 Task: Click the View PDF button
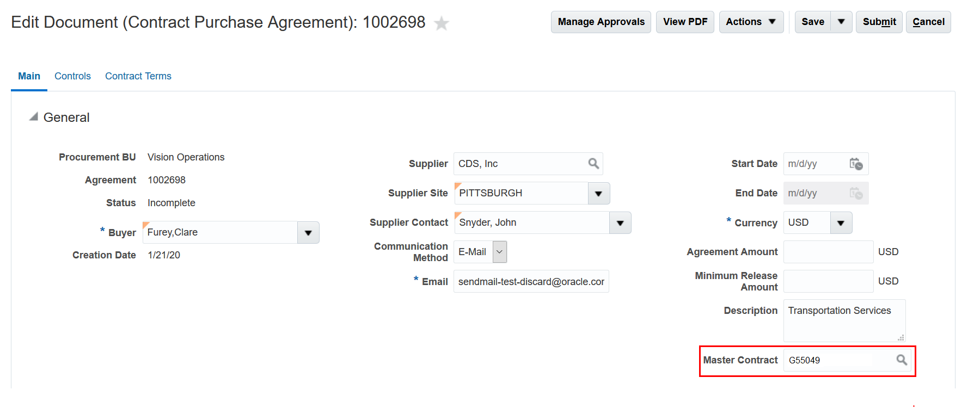point(685,22)
